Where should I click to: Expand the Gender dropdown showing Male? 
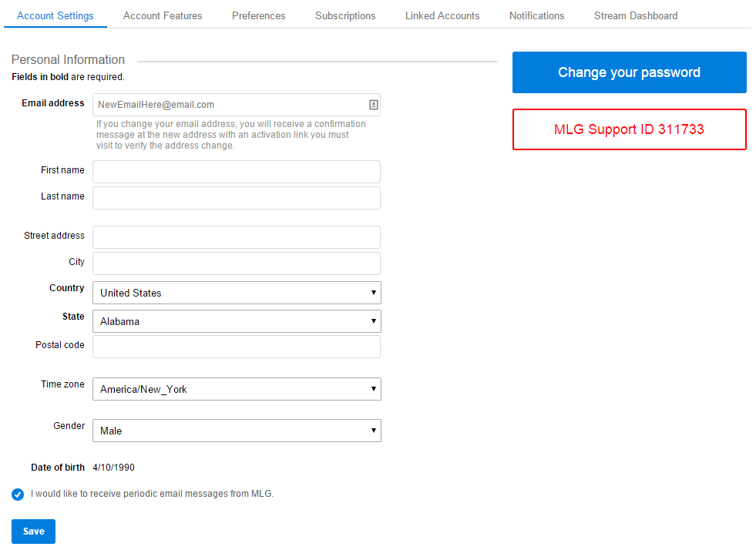point(237,431)
